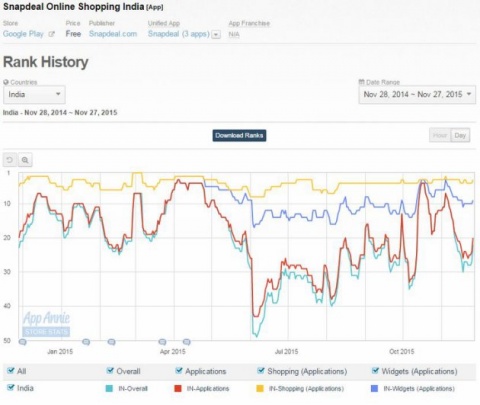Image resolution: width=480 pixels, height=405 pixels.
Task: Switch chart granularity to Day
Action: [x=460, y=135]
